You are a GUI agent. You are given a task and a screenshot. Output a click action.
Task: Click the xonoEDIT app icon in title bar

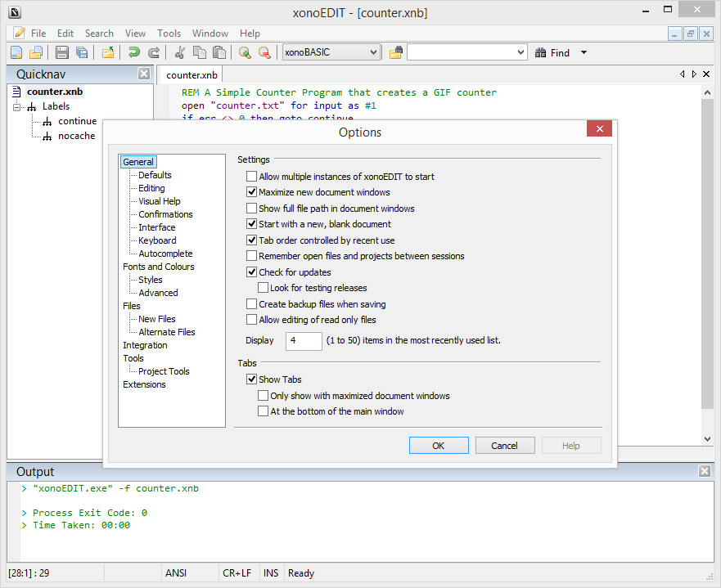click(x=15, y=12)
